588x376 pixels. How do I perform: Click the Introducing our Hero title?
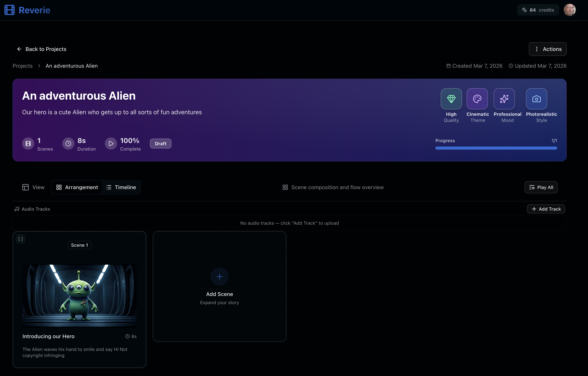coord(48,336)
